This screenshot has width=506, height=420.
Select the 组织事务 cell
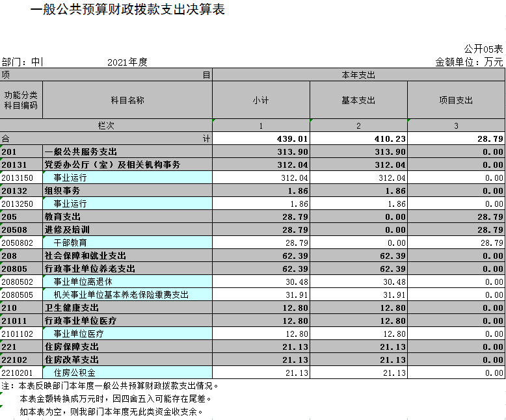[127, 190]
